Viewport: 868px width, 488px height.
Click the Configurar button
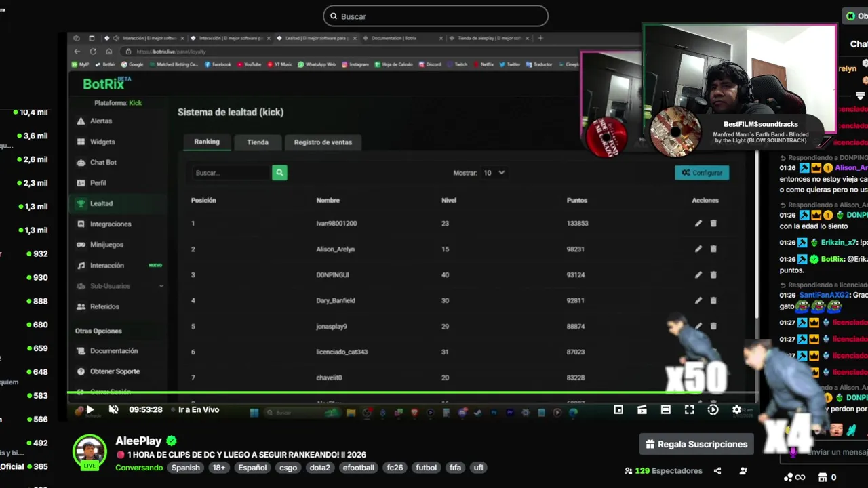click(702, 173)
